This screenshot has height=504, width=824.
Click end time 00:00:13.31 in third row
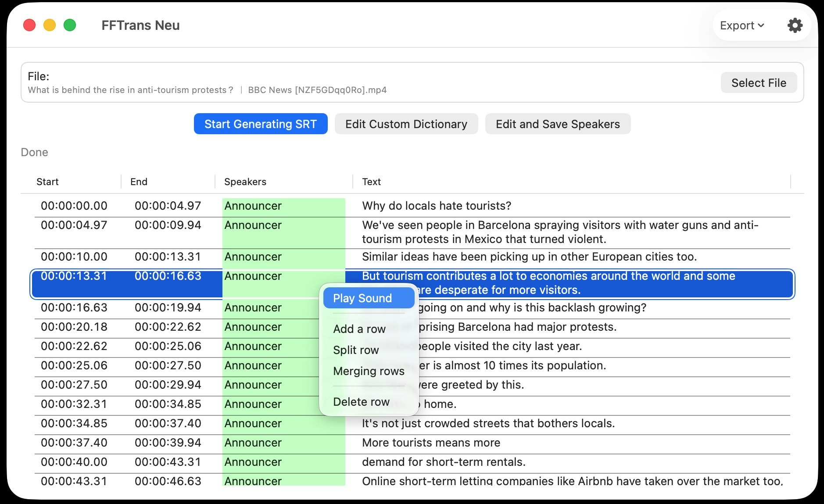pyautogui.click(x=168, y=257)
